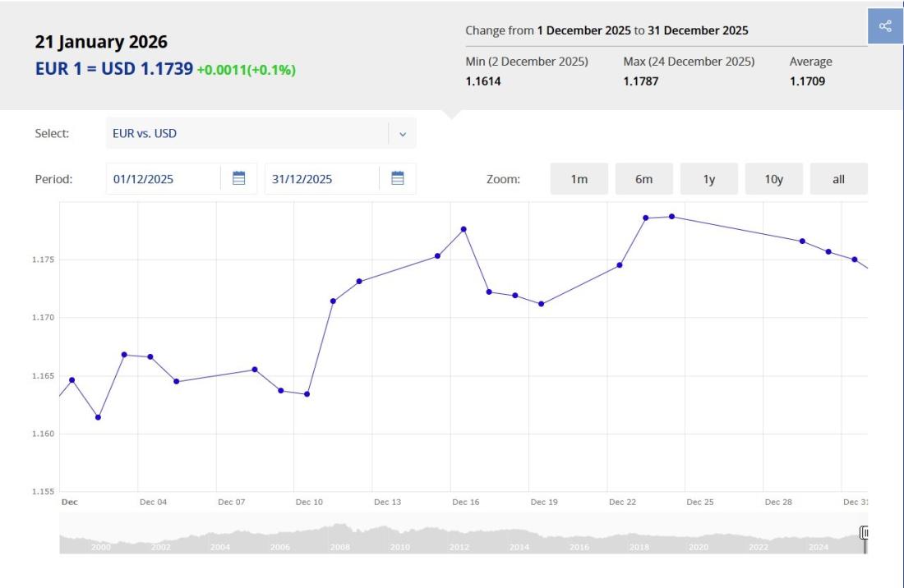Click the start date field 01/12/2025
Screen dimensions: 904x588
(x=163, y=179)
